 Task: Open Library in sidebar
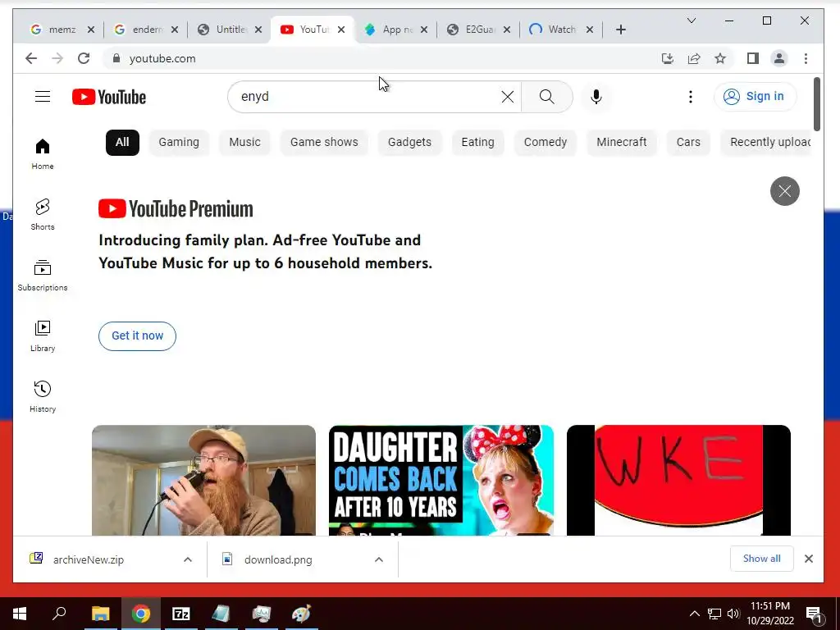43,336
